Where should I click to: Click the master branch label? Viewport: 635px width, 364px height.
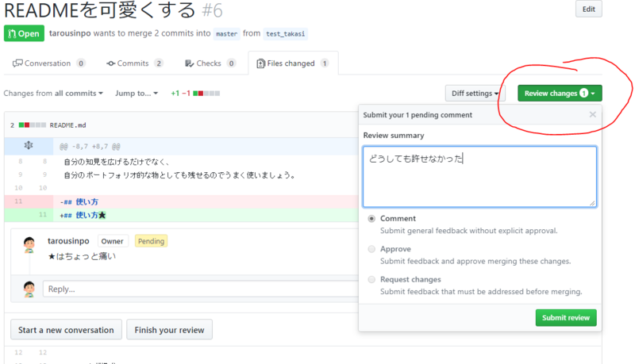click(x=226, y=33)
